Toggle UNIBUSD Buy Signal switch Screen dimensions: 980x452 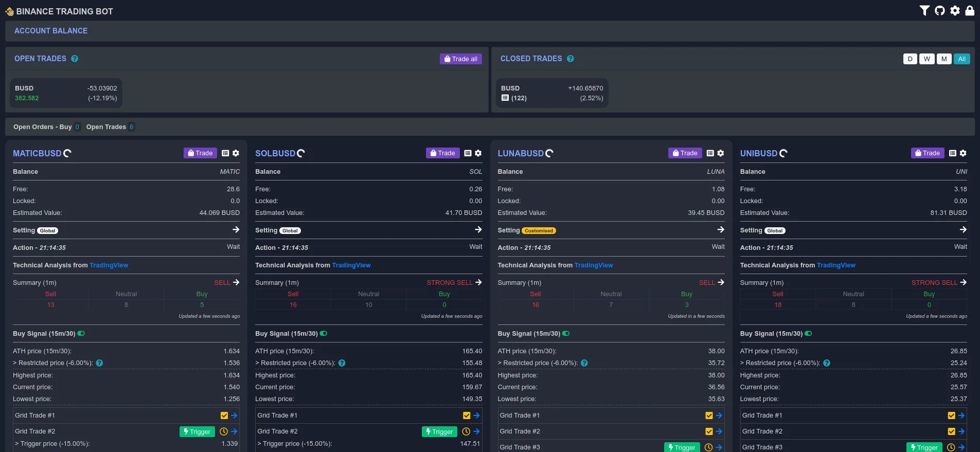tap(808, 334)
